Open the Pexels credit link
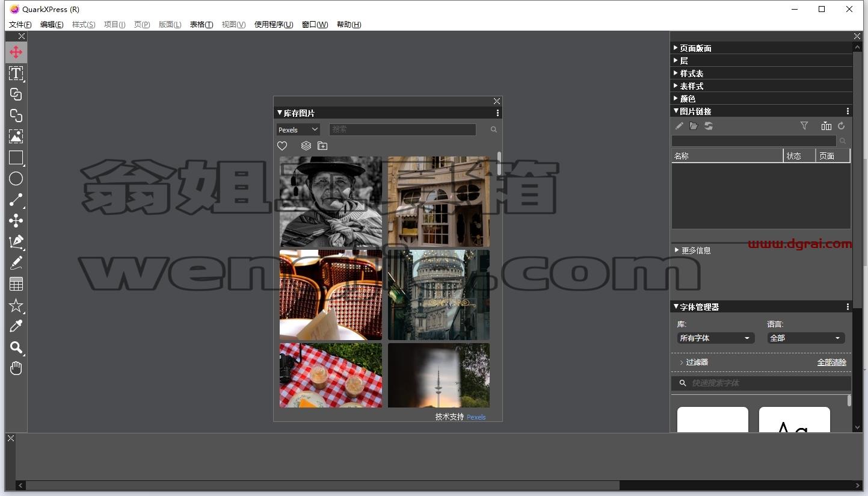The image size is (868, 496). 476,417
